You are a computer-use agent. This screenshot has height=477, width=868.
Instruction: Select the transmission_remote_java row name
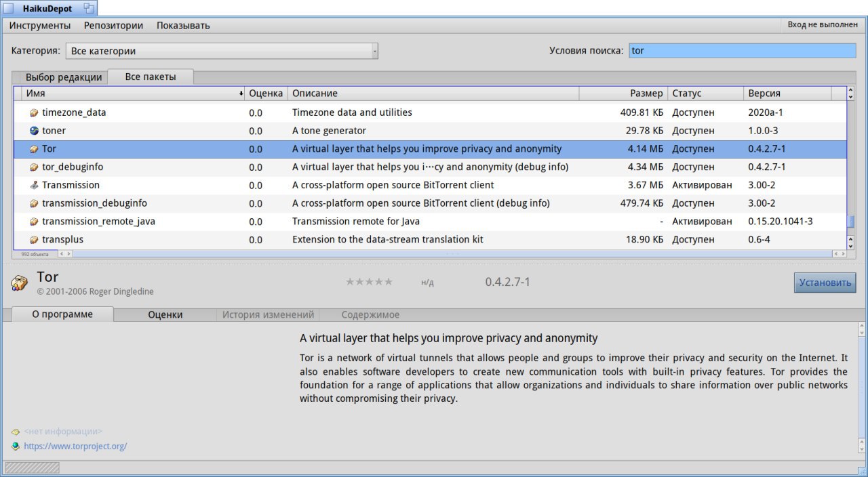(98, 222)
